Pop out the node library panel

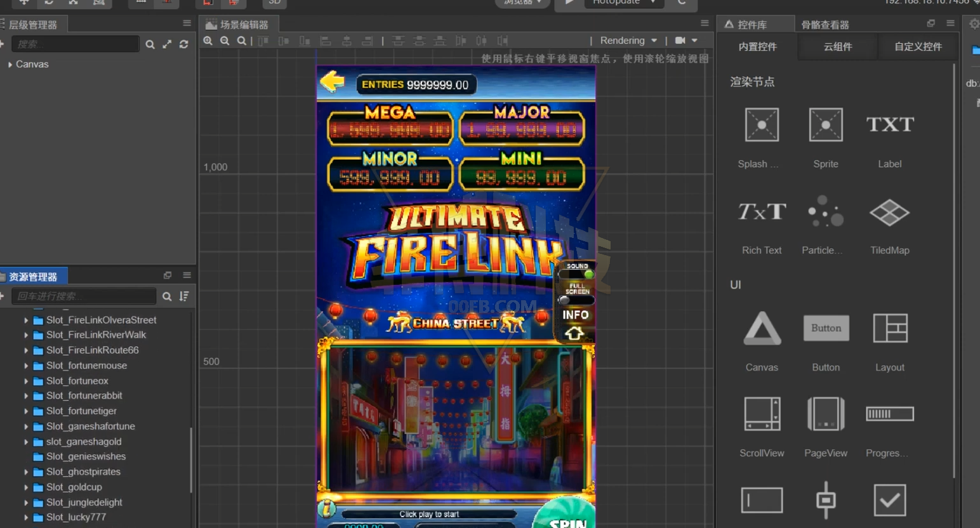click(x=931, y=23)
